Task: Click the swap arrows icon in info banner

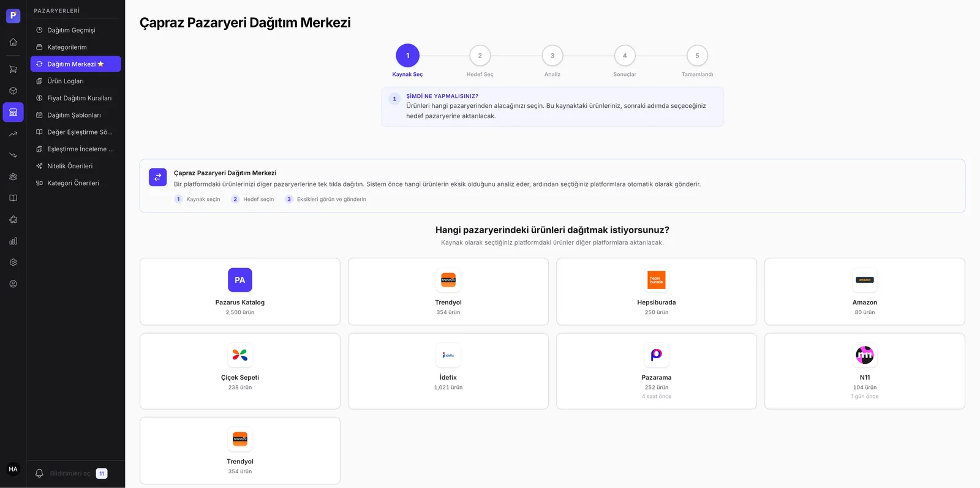Action: coord(157,177)
